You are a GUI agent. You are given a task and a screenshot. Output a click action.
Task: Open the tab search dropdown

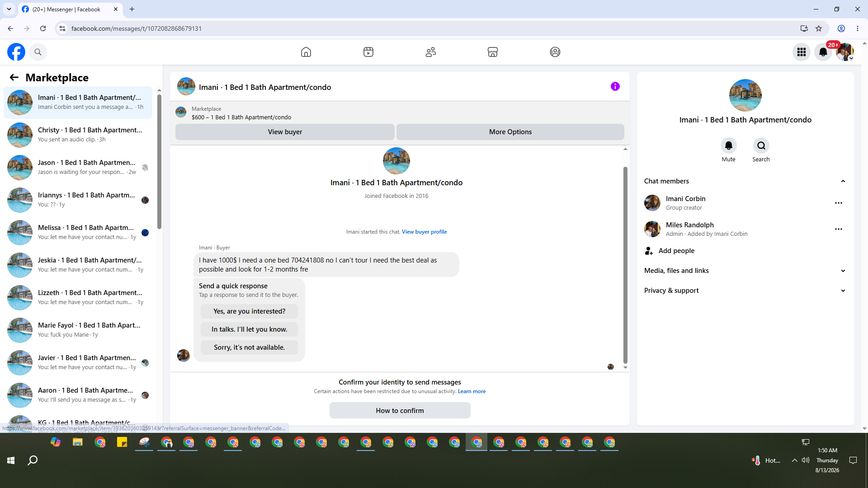(9, 9)
